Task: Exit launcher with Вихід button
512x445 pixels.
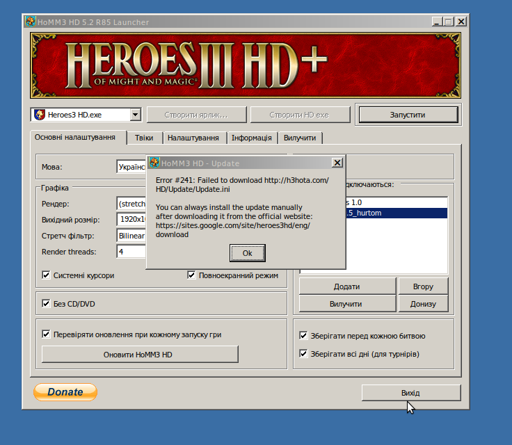Action: click(x=411, y=393)
